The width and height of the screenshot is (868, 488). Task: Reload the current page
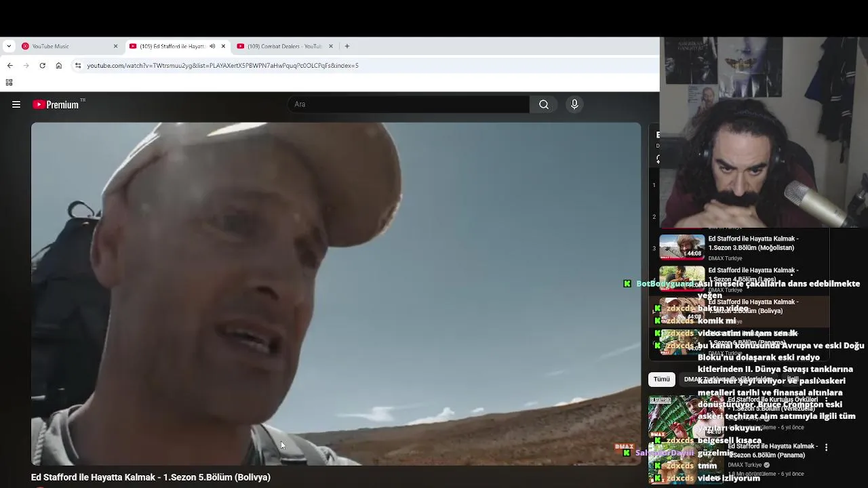pos(42,66)
